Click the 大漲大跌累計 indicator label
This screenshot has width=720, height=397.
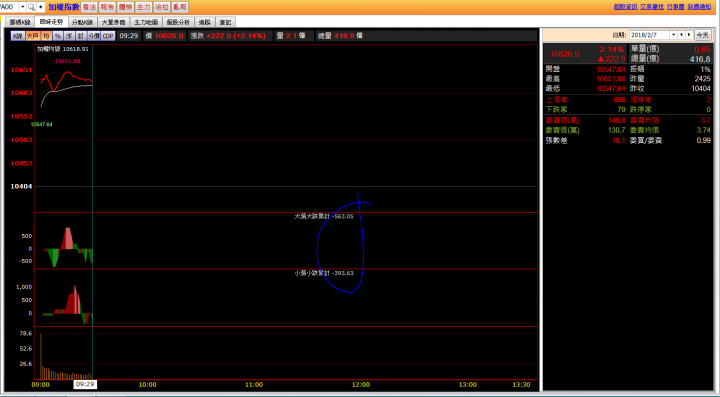[324, 216]
